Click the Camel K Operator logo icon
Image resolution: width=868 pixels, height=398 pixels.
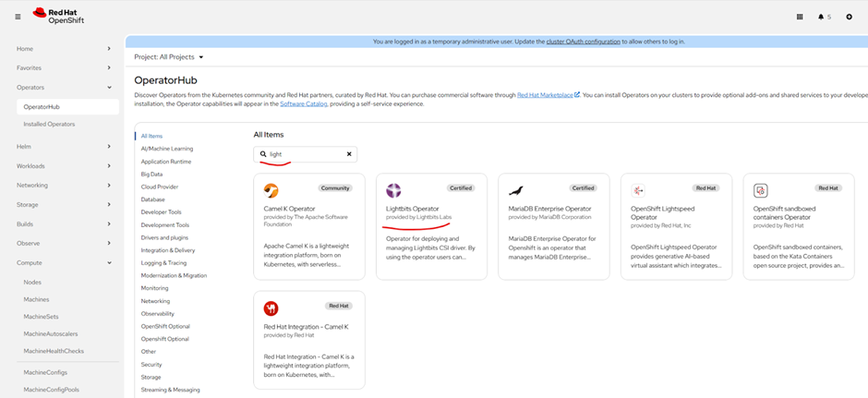click(x=271, y=191)
